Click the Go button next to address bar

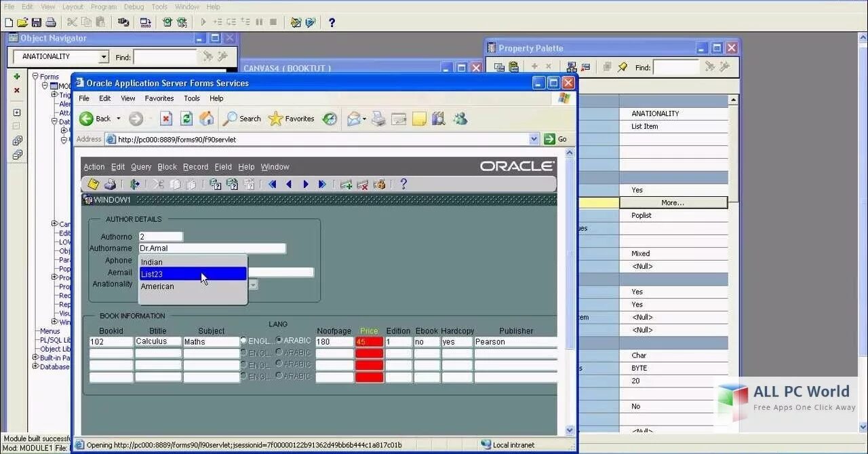point(555,139)
